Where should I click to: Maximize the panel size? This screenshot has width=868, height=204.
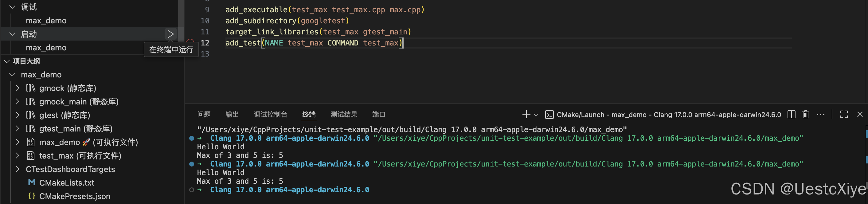point(844,115)
